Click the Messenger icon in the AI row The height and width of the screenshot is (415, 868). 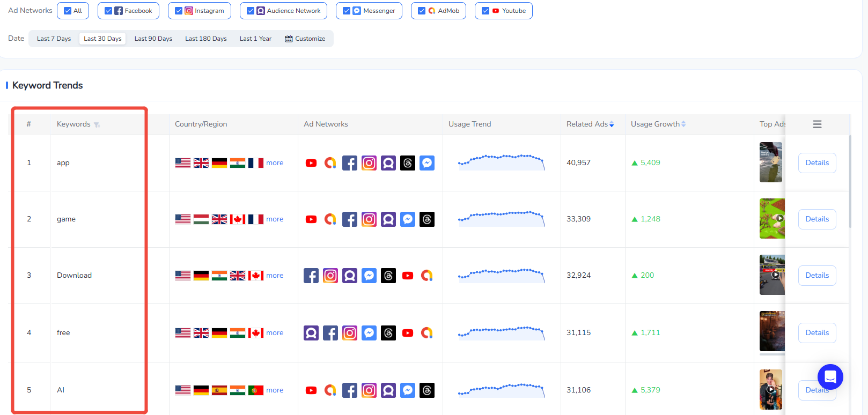[x=408, y=390]
